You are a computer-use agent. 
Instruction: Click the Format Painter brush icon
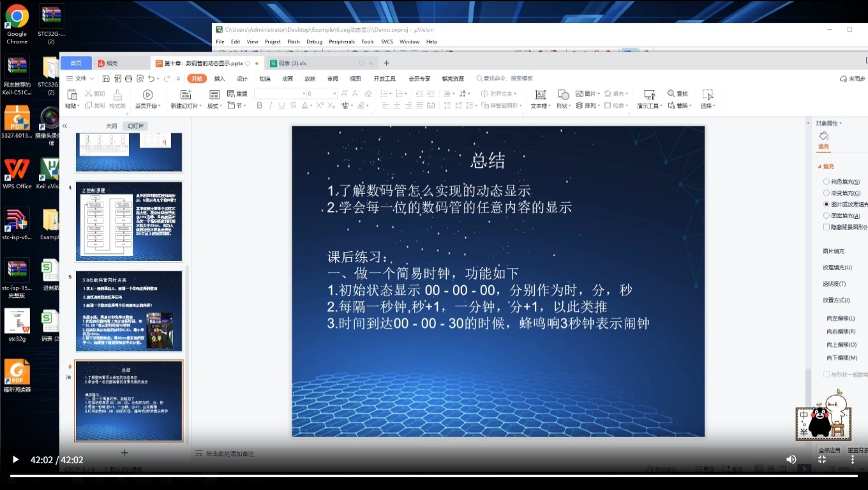(117, 94)
